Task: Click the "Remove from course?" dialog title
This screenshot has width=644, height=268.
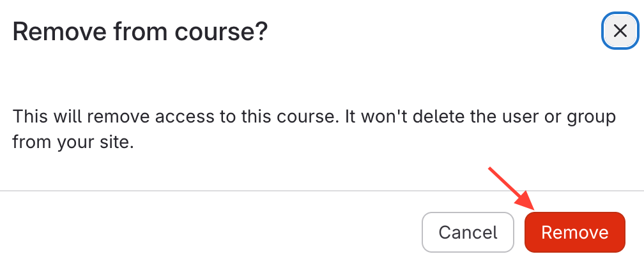Action: [140, 31]
